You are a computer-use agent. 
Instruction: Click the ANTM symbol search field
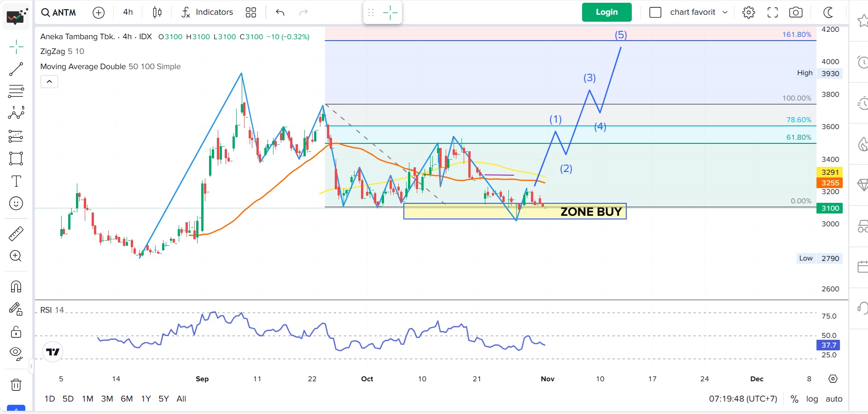pos(59,12)
